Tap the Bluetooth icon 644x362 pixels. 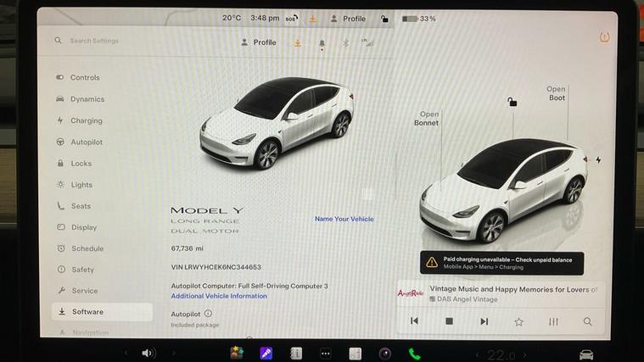346,42
